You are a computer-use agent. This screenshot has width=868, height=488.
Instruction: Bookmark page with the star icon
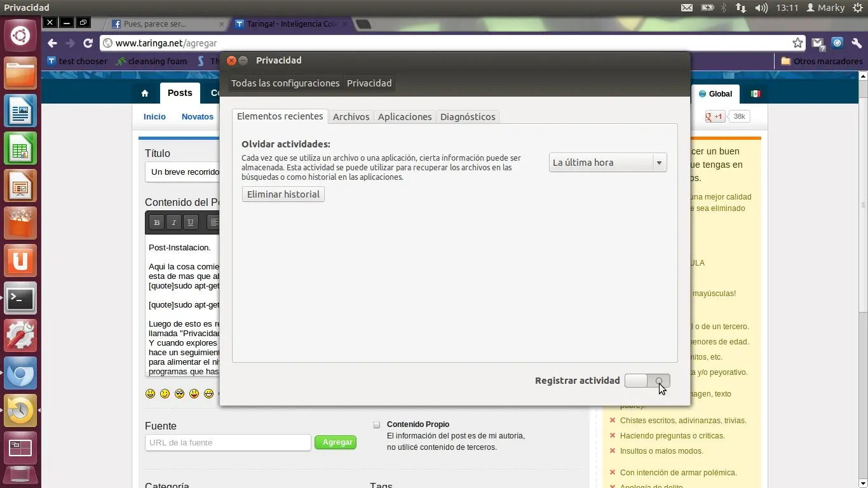[797, 43]
